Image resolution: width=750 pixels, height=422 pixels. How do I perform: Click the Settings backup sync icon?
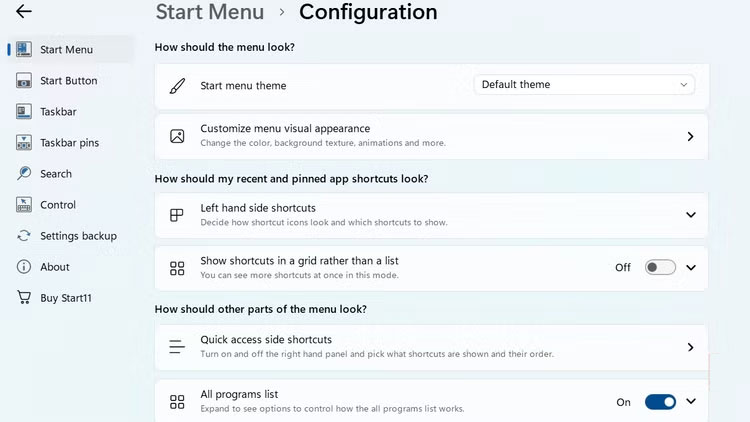tap(23, 236)
